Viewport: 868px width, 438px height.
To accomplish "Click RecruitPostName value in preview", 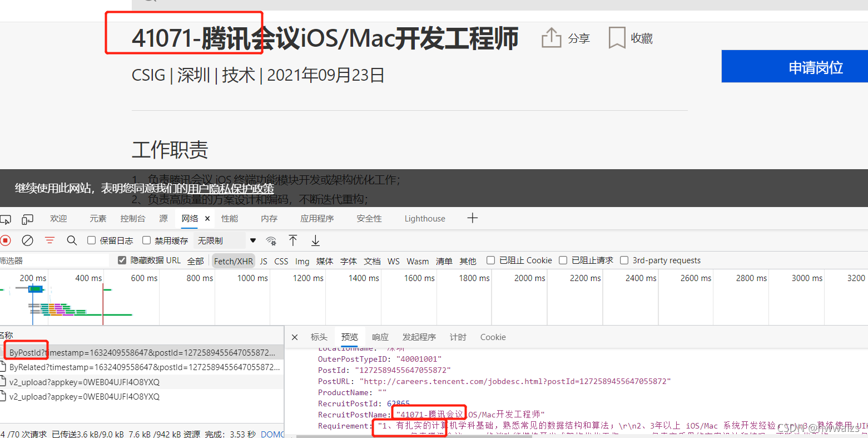I will pos(470,415).
